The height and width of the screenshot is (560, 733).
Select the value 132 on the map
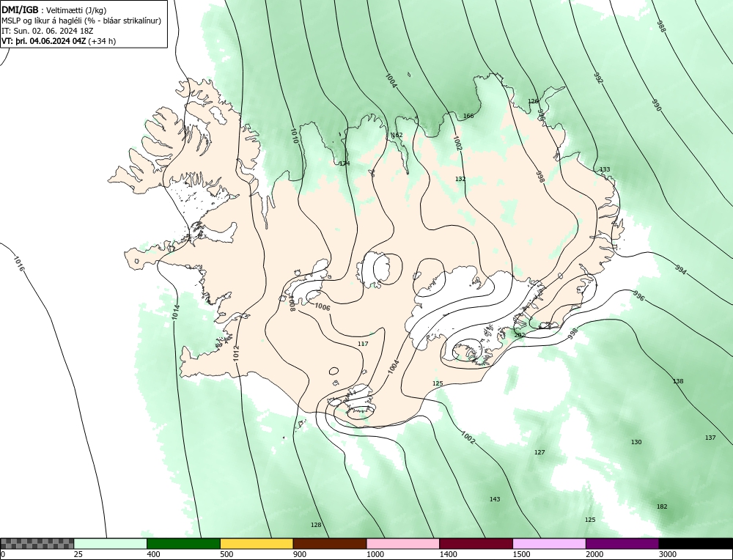tap(460, 179)
